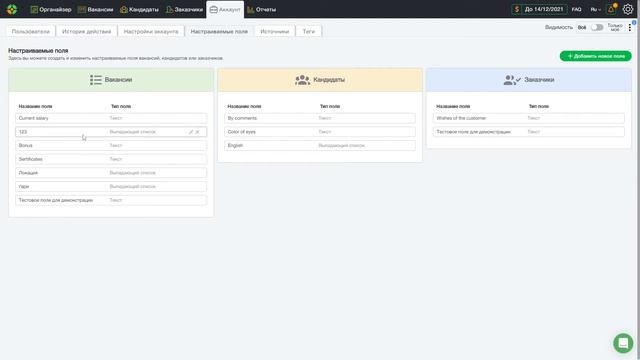Image resolution: width=640 pixels, height=360 pixels.
Task: Select the Color of eyes field row
Action: (x=320, y=132)
